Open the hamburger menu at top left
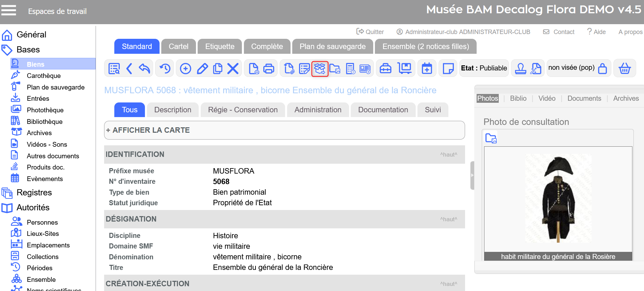 (9, 11)
